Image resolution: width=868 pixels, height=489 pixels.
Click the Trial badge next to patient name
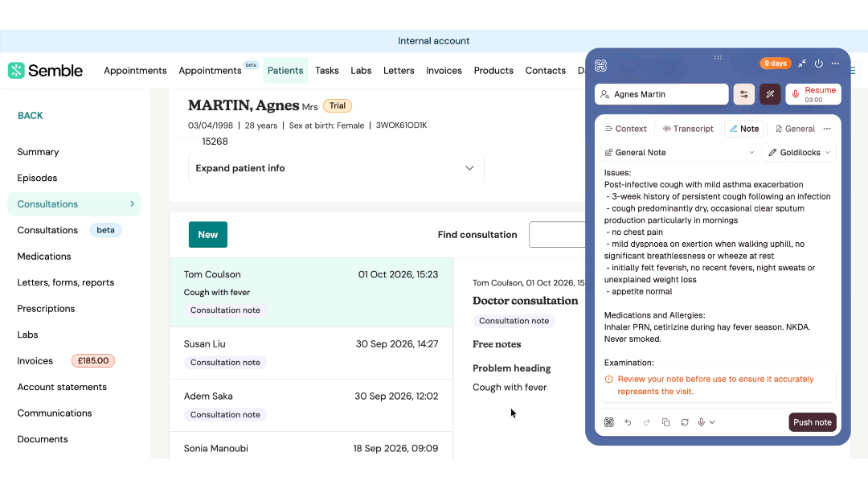337,106
